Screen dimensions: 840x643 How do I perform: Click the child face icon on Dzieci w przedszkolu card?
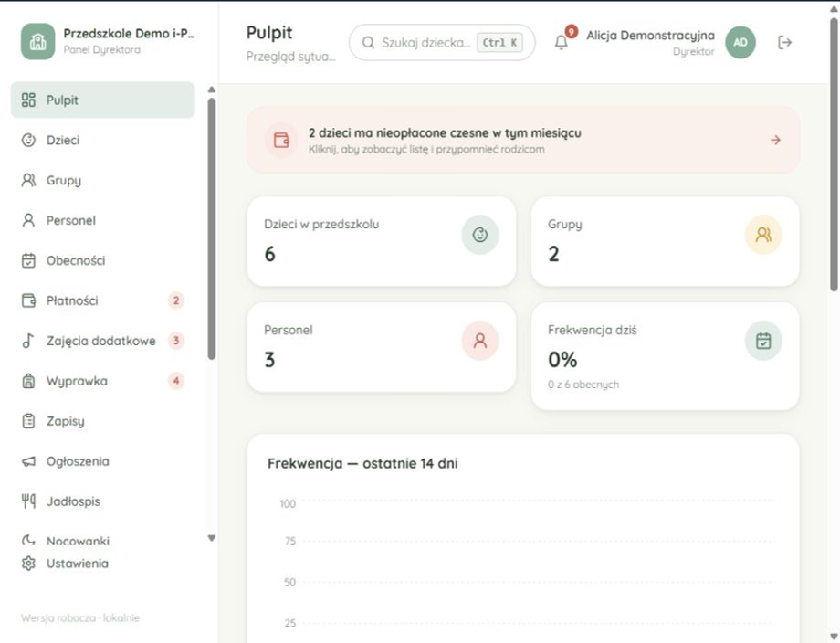click(x=480, y=235)
